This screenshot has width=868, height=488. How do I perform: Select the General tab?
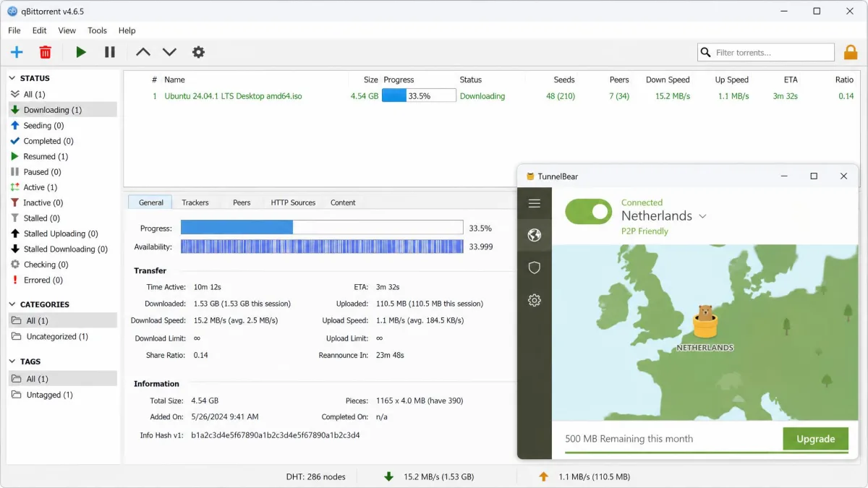[150, 202]
